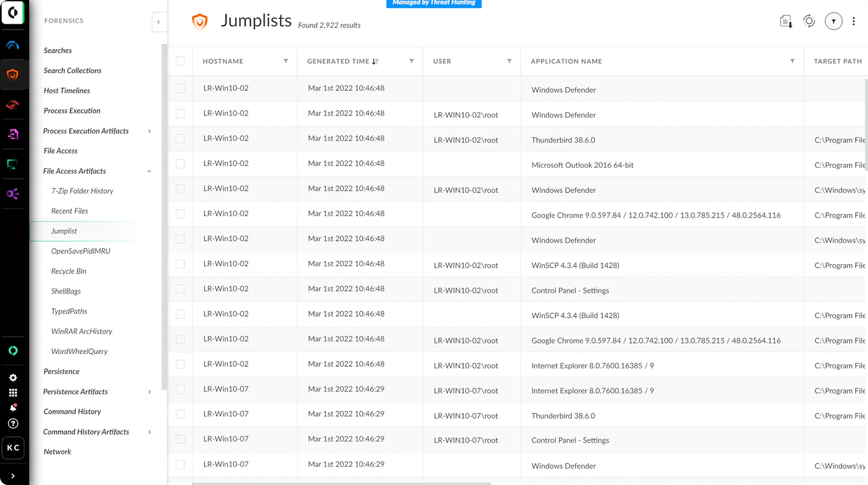Image resolution: width=868 pixels, height=485 pixels.
Task: Select ShellBags menu item
Action: pos(66,291)
